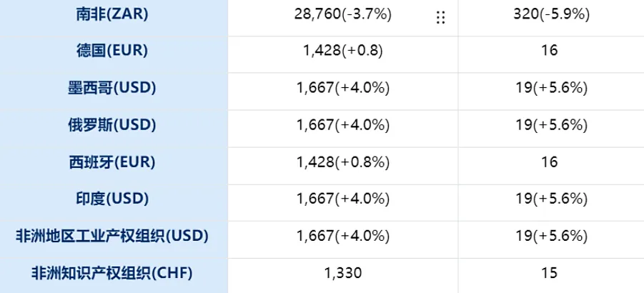Select 19(+5.6%) in the 俄罗斯 row
The image size is (644, 293).
[550, 125]
